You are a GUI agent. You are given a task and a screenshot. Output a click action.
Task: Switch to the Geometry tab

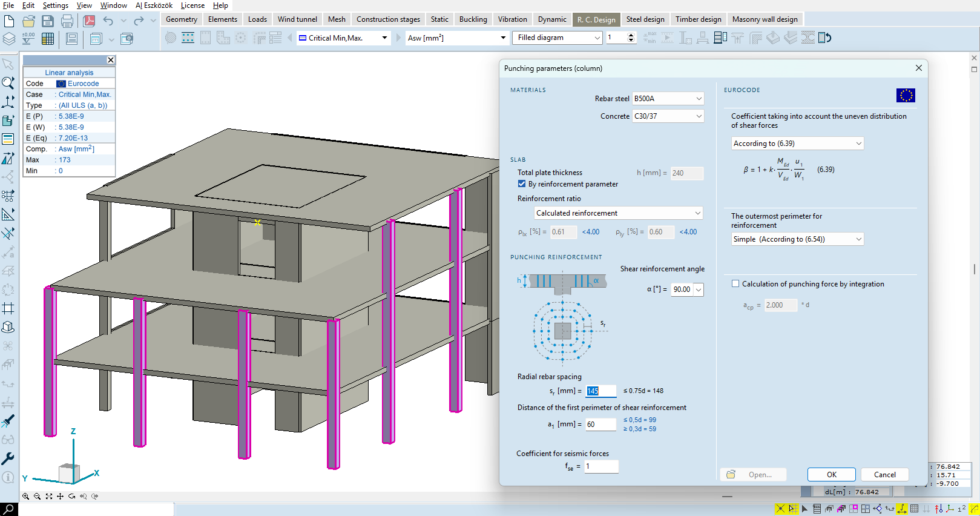(x=182, y=19)
